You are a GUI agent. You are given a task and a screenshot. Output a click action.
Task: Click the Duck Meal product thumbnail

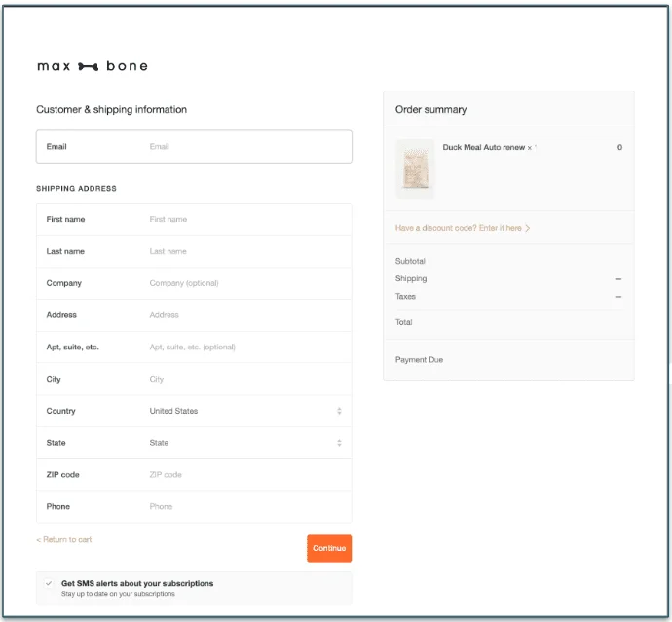pos(415,168)
